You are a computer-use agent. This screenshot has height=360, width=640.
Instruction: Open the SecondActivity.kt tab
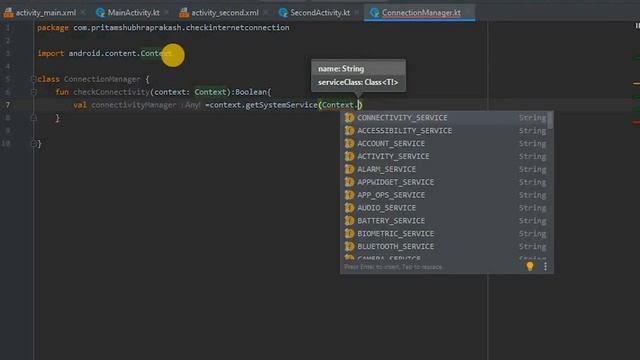click(320, 13)
